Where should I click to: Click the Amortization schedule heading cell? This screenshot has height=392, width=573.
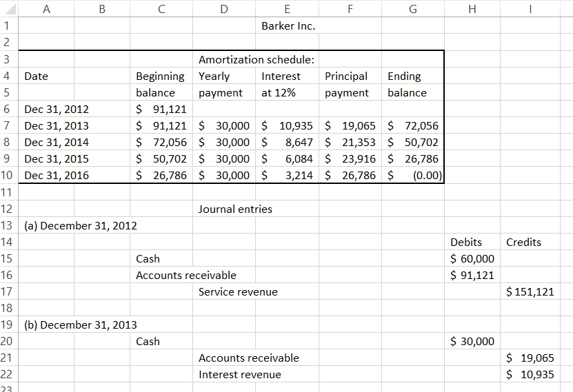256,60
